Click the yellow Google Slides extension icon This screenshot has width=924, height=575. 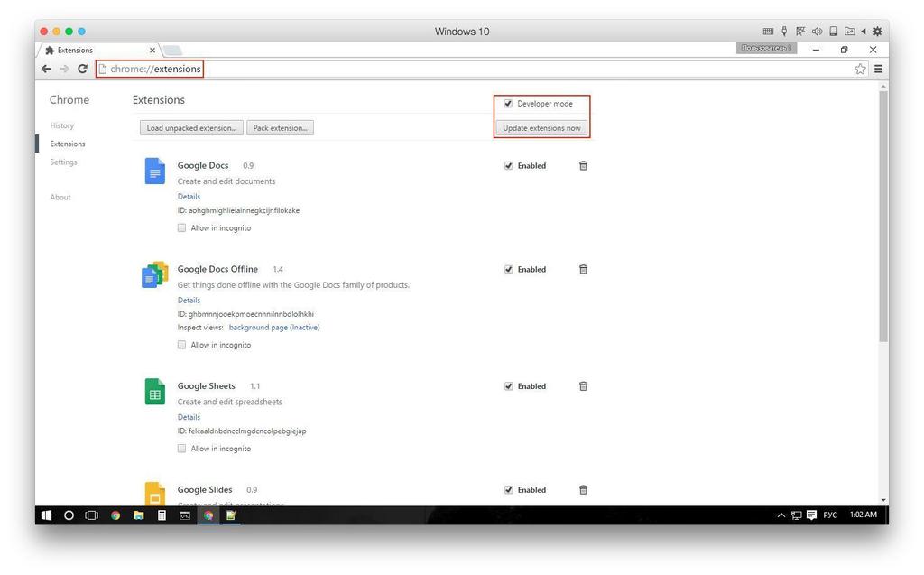[155, 494]
